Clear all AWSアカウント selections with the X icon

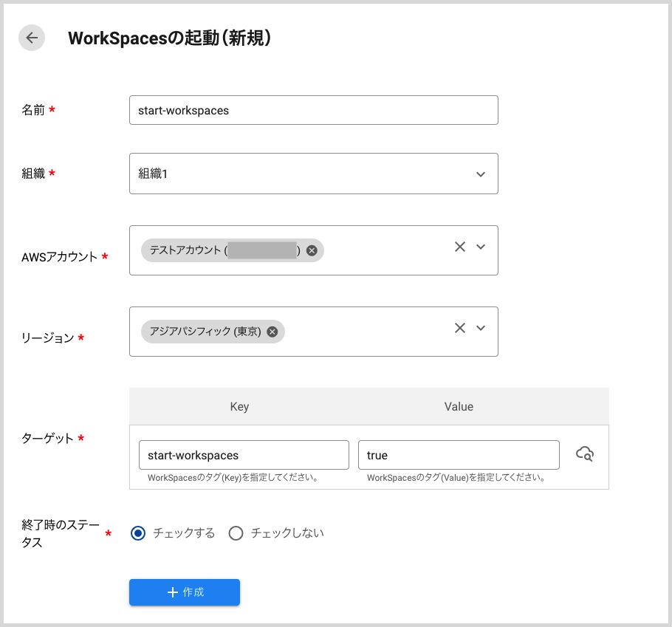pyautogui.click(x=459, y=245)
